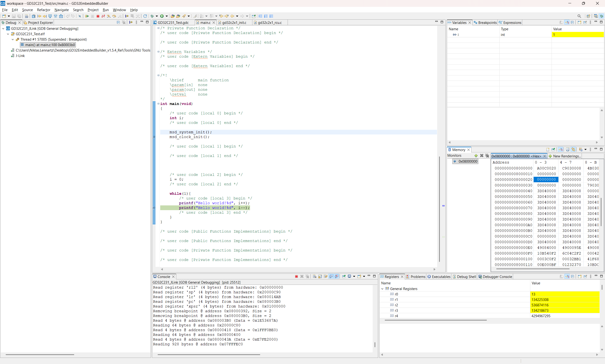Collapse the Thread #1 tree node

(x=13, y=39)
